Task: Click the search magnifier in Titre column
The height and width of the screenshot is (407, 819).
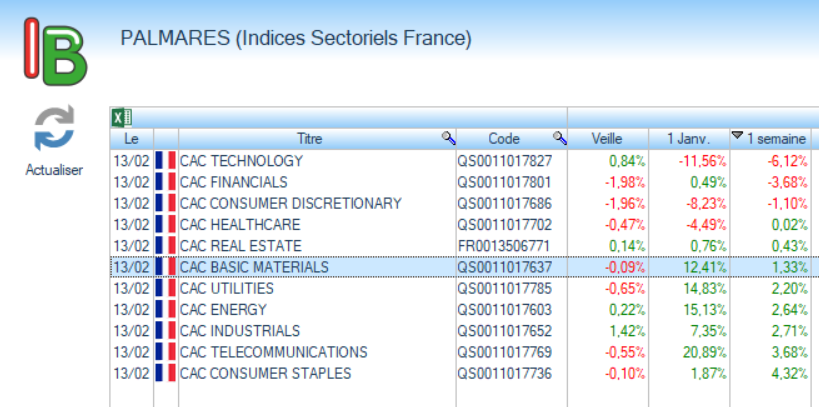Action: pyautogui.click(x=449, y=138)
